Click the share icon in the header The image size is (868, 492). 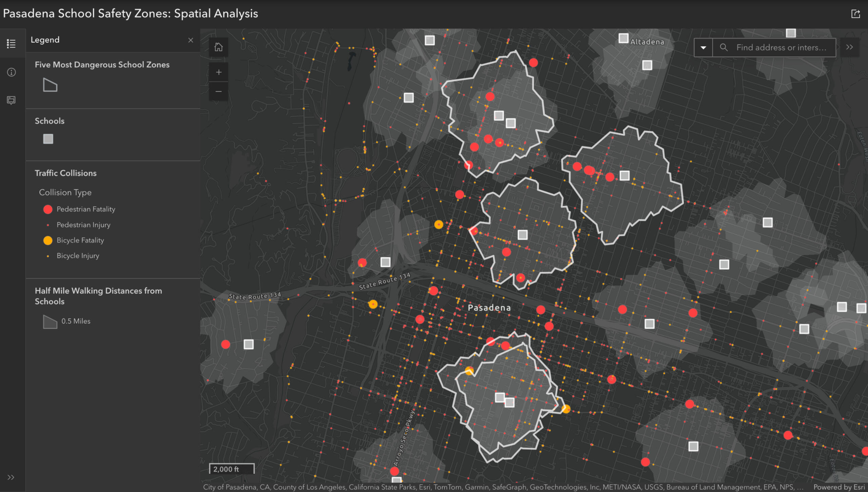point(855,14)
